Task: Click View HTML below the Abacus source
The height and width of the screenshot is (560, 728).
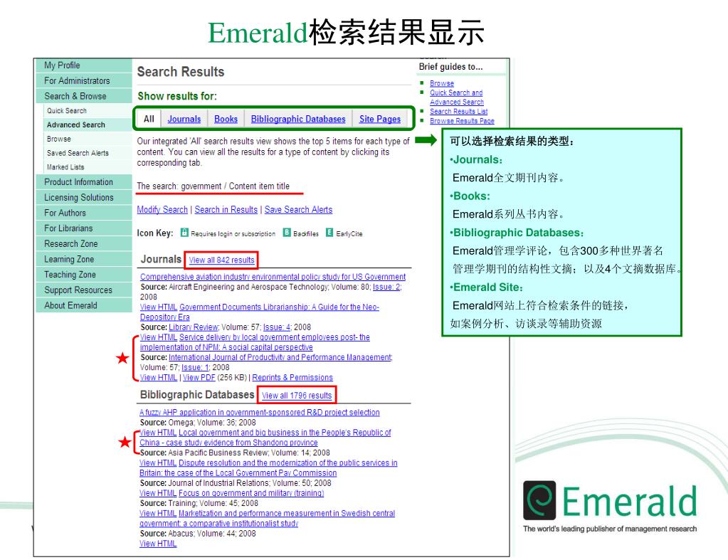Action: pos(158,544)
